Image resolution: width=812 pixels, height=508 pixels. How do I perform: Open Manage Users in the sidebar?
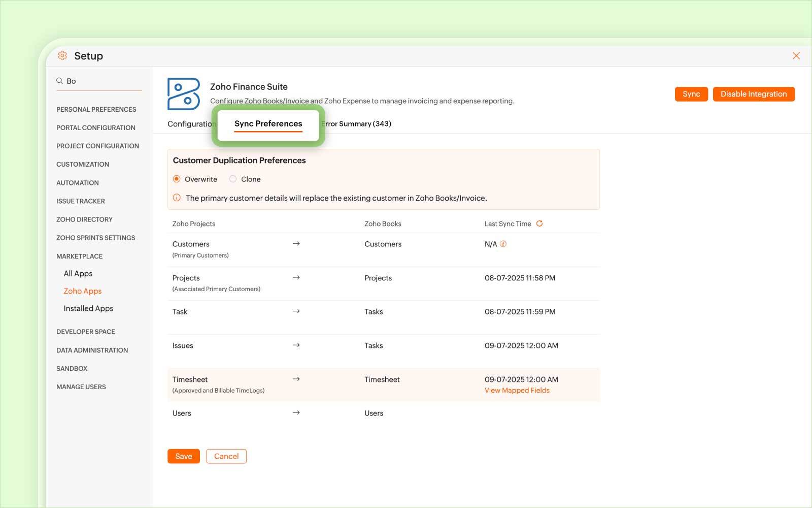tap(81, 387)
